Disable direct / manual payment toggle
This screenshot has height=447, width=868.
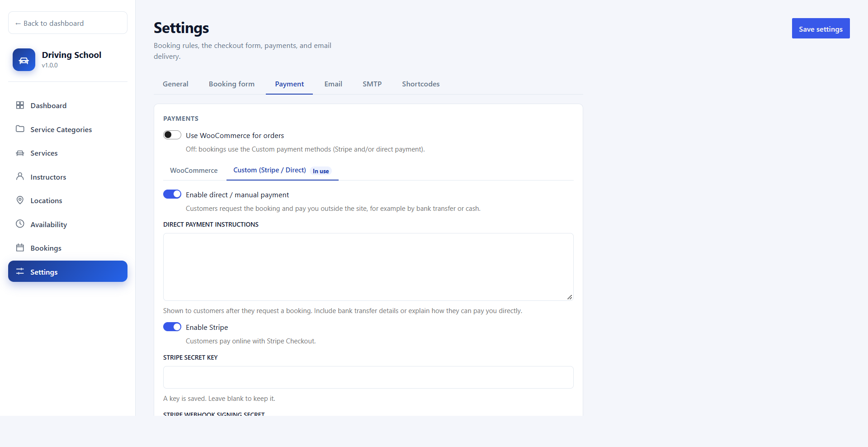[x=172, y=194]
